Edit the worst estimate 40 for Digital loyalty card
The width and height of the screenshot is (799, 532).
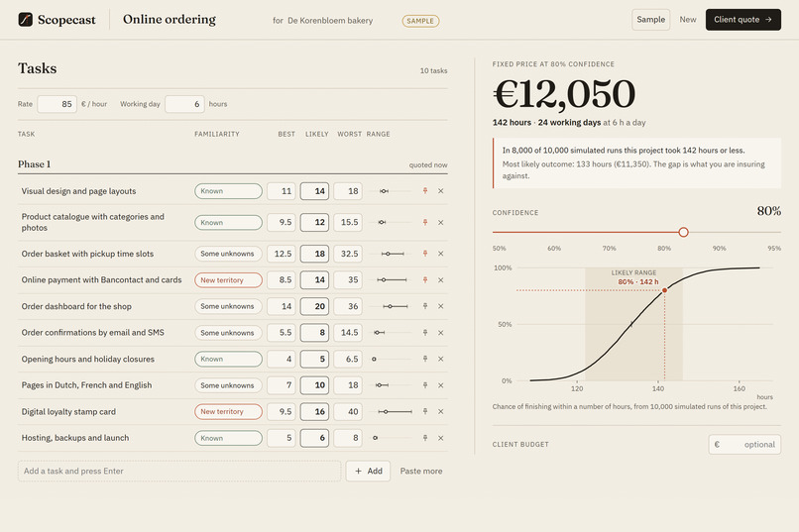tap(348, 411)
